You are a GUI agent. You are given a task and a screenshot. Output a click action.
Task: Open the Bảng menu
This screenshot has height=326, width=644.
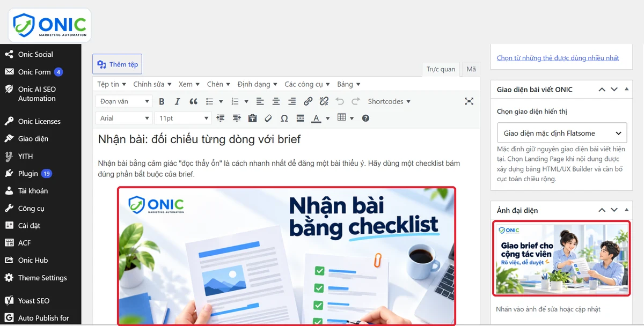(349, 84)
